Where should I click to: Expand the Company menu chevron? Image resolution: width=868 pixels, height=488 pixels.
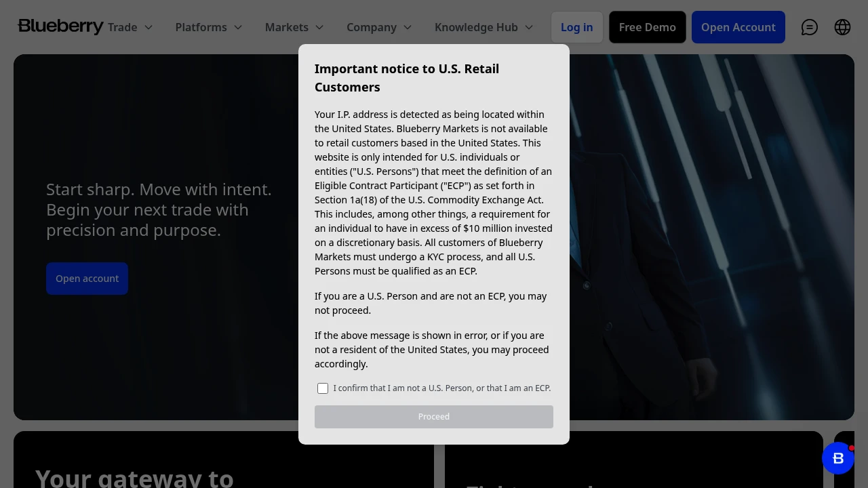point(408,27)
